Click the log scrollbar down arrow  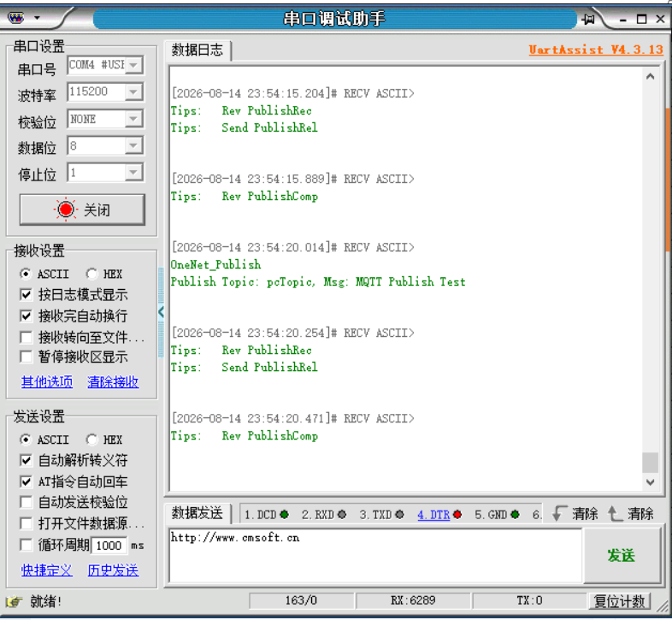click(650, 482)
